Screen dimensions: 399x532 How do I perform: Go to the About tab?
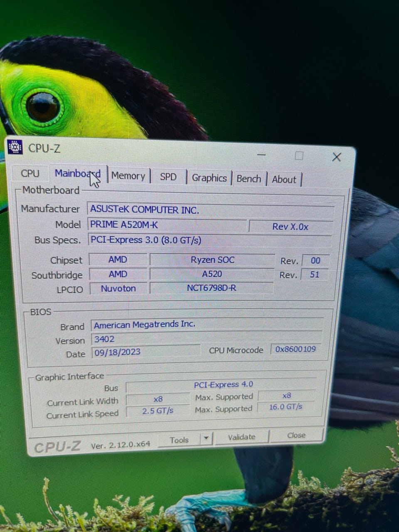(x=284, y=180)
